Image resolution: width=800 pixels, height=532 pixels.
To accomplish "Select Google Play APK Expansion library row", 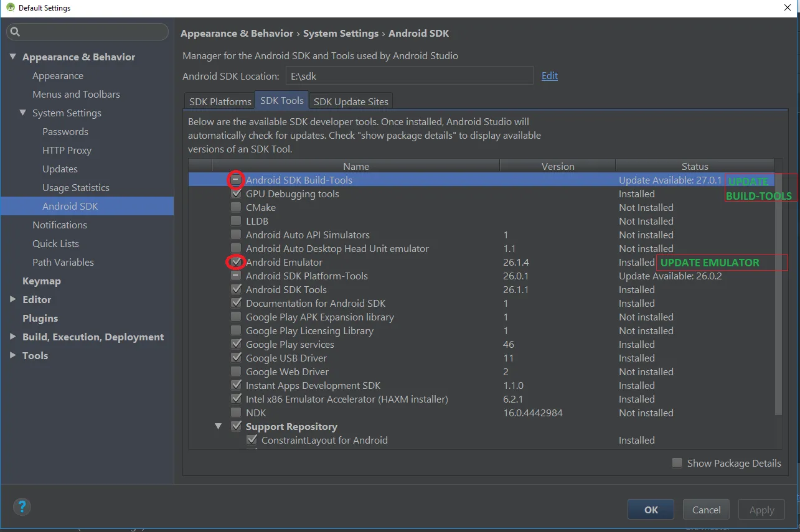I will [320, 317].
